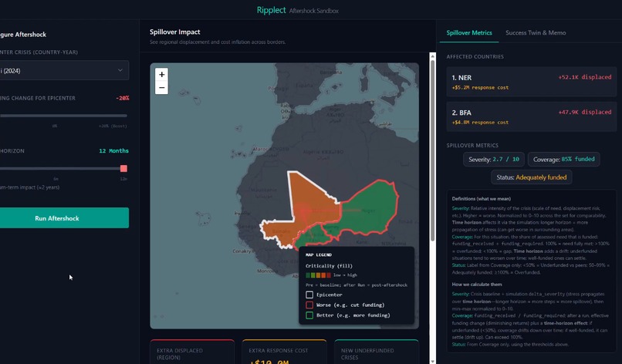The image size is (622, 364).
Task: Click the Run Aftershock button
Action: [x=64, y=218]
